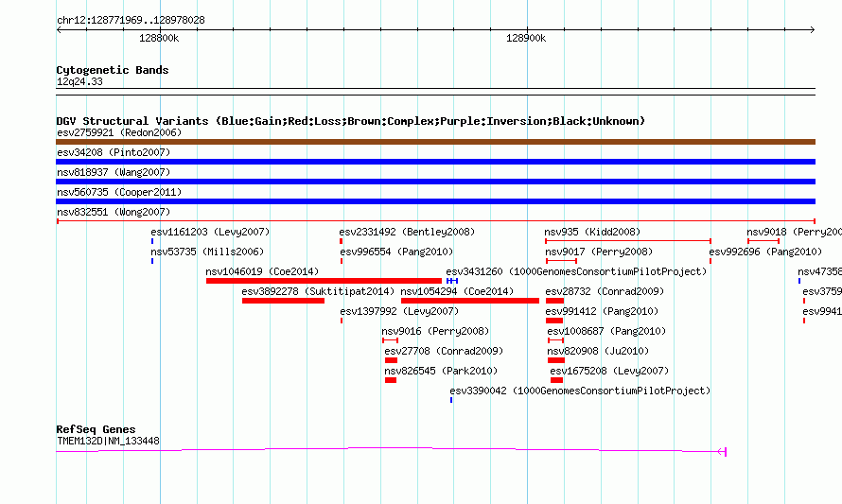Click the nsv832551 (Wong2007) text label
The image size is (842, 504).
coord(114,212)
